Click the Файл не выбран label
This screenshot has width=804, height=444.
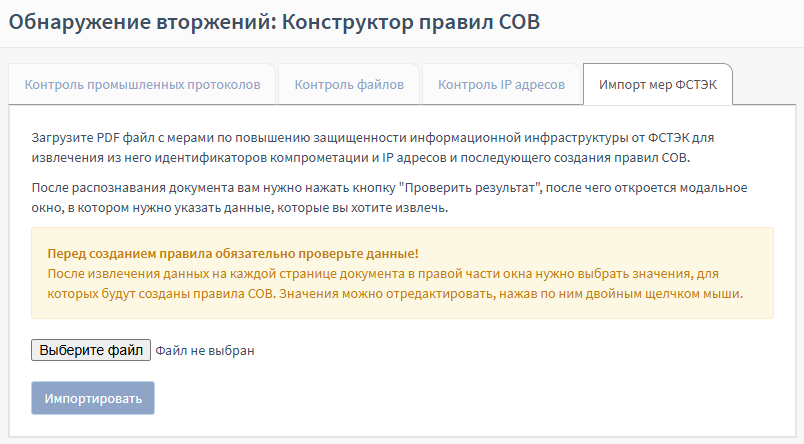tap(205, 351)
